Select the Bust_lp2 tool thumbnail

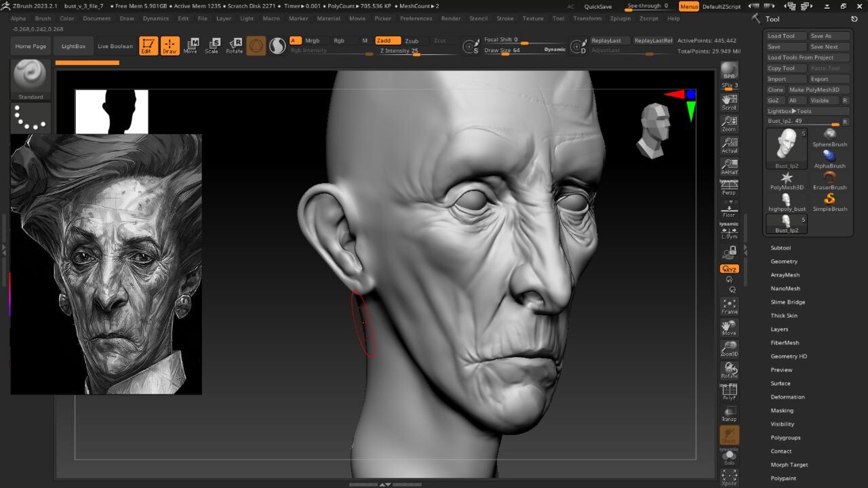coord(786,146)
